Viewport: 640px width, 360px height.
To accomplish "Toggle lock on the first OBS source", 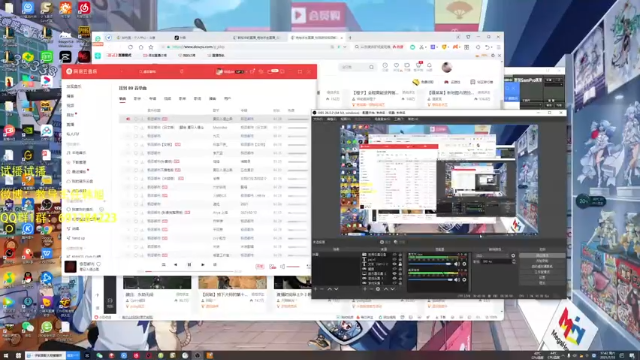I will pos(400,254).
